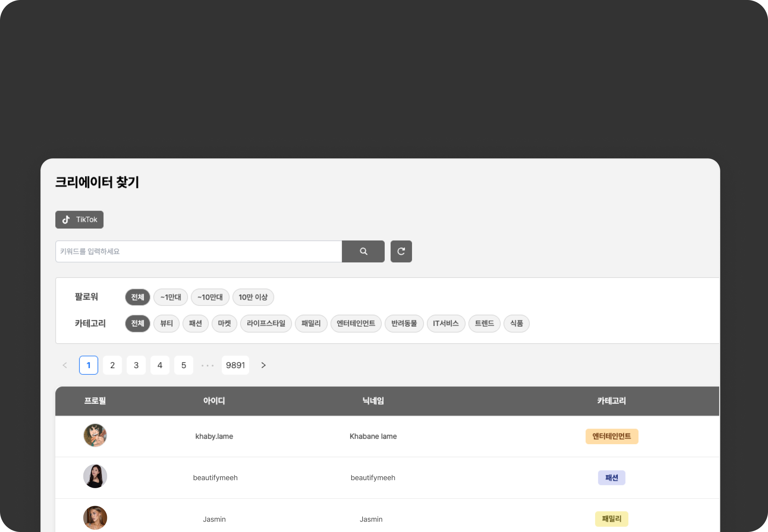Go to page 3

tap(136, 365)
